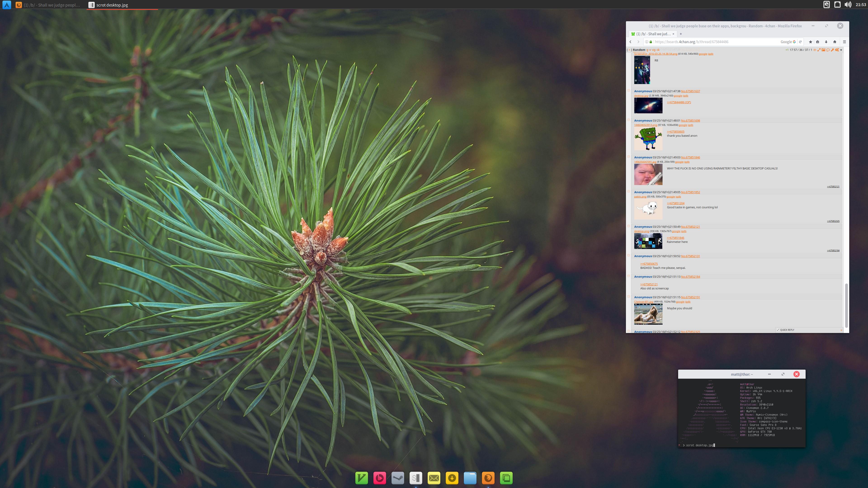Open the terminal dock icon
The width and height of the screenshot is (868, 488).
pyautogui.click(x=416, y=478)
